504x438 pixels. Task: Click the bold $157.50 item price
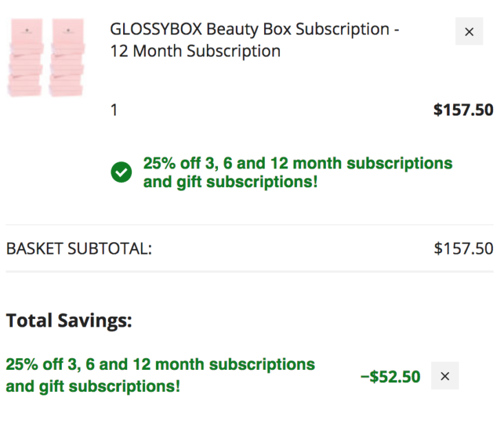tap(463, 110)
